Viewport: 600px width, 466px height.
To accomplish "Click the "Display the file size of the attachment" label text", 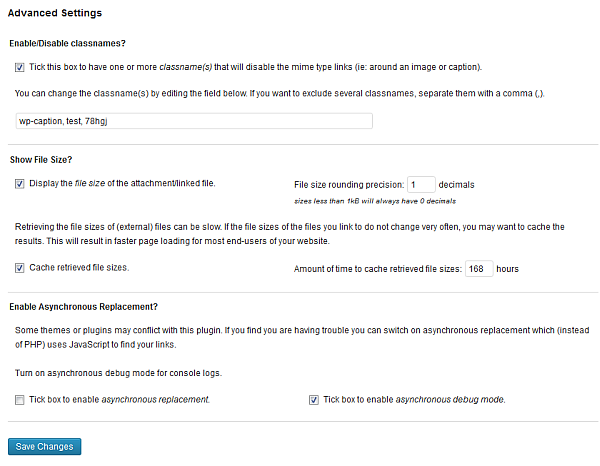I will point(122,184).
